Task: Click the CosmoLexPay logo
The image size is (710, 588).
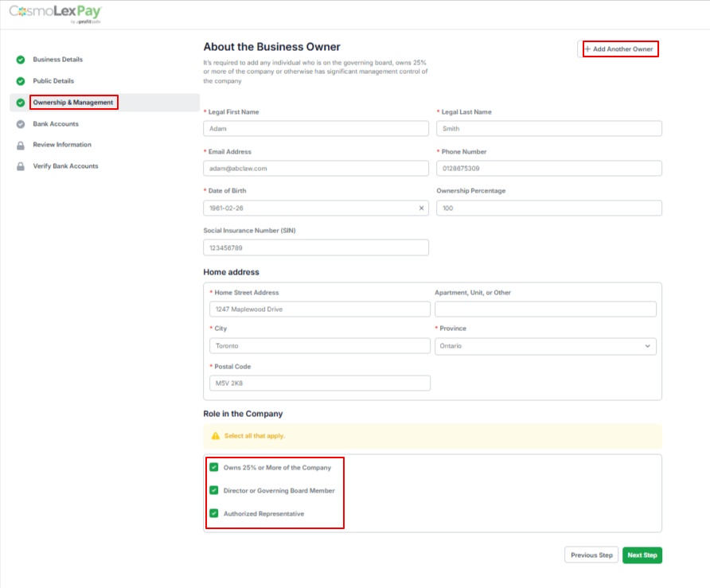Action: [55, 14]
